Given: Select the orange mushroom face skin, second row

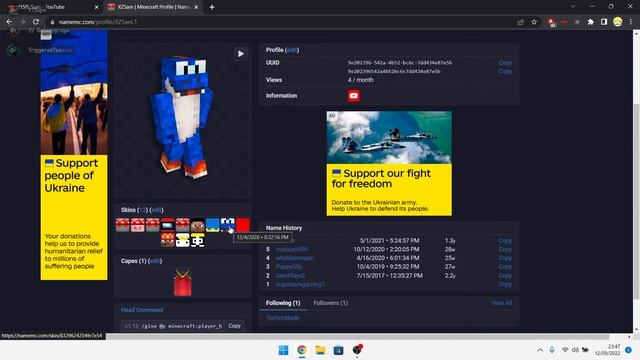Looking at the screenshot, I should point(168,240).
